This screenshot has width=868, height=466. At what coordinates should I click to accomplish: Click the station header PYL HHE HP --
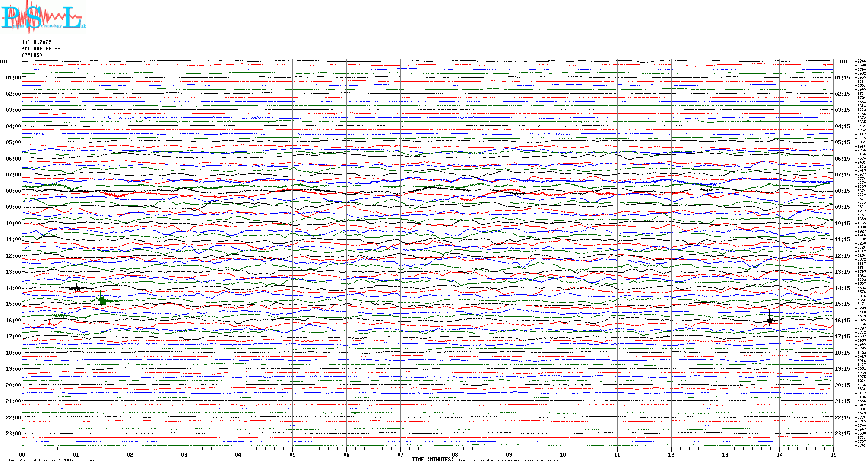tap(41, 49)
